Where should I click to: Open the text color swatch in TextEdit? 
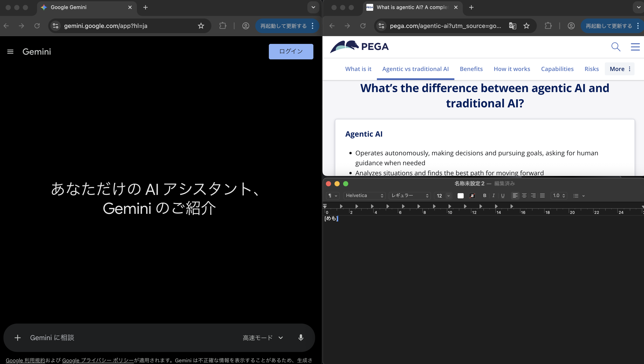pos(460,196)
